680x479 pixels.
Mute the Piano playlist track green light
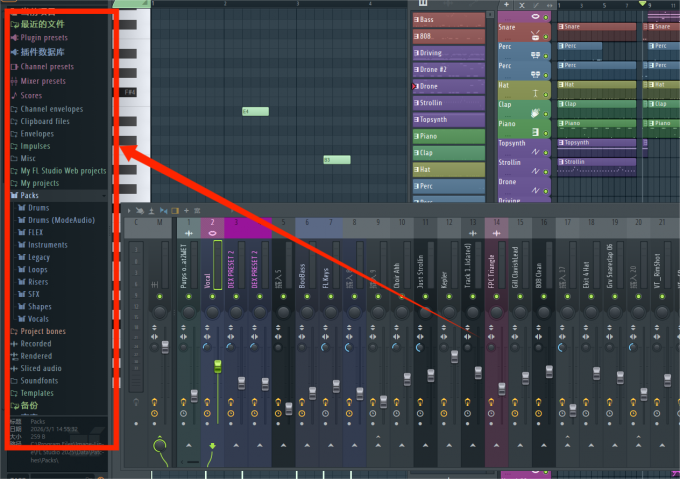pos(546,133)
